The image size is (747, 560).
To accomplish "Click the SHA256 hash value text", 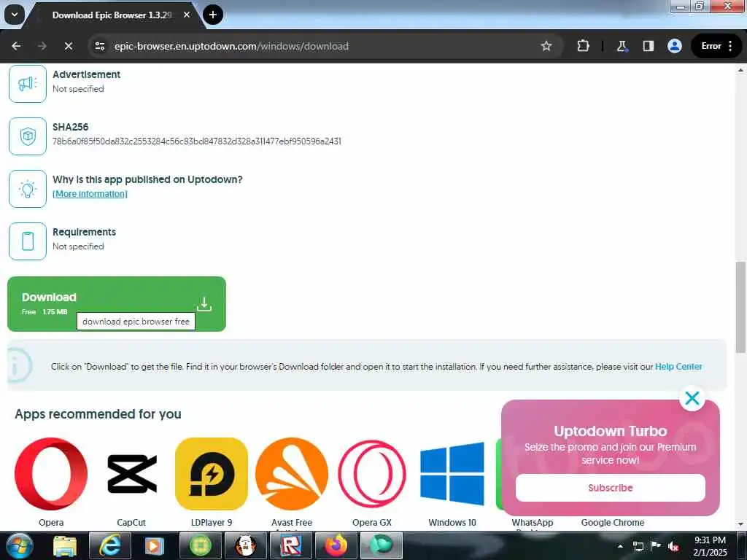I will tap(197, 141).
